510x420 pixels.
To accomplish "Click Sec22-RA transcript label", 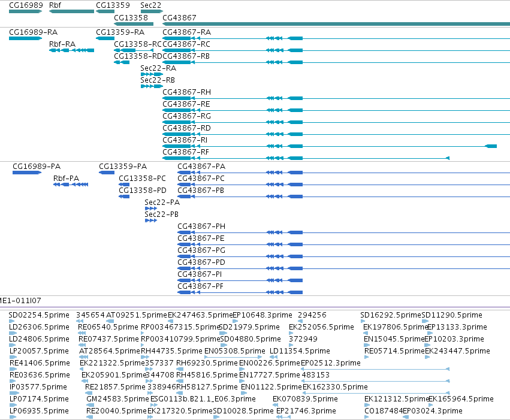I will coord(158,68).
